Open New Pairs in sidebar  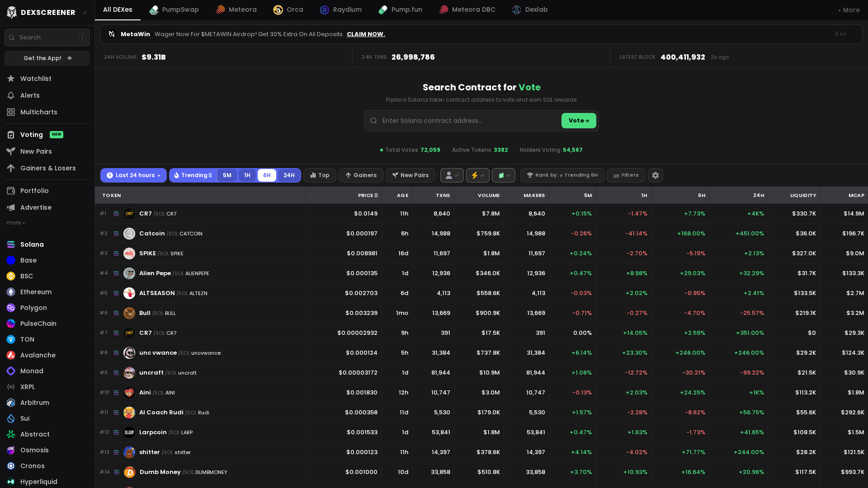click(47, 151)
